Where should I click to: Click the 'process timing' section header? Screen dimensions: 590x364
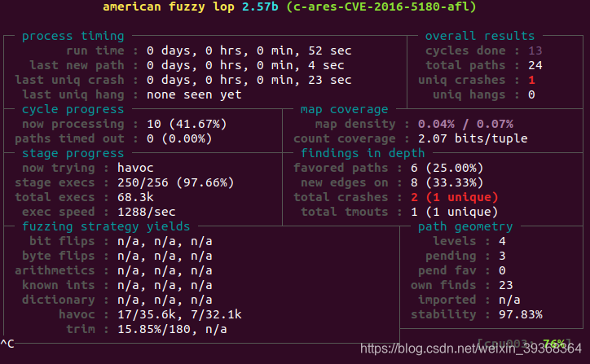coord(73,36)
